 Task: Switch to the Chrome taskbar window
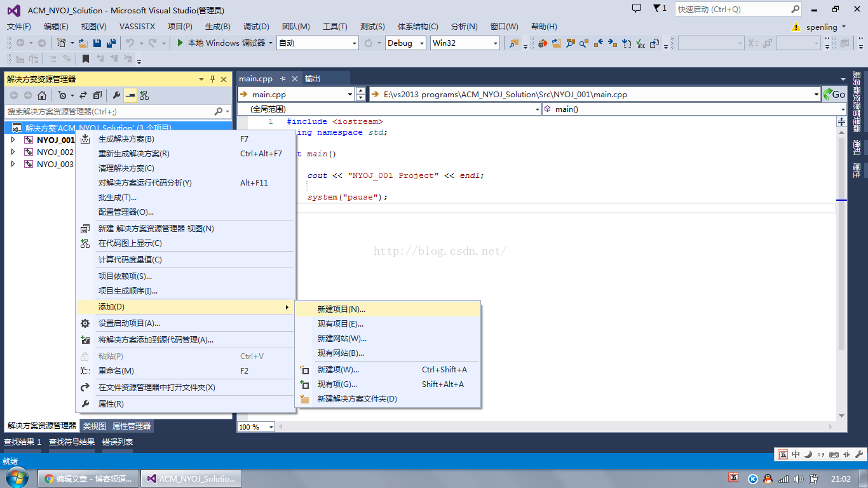tap(89, 478)
